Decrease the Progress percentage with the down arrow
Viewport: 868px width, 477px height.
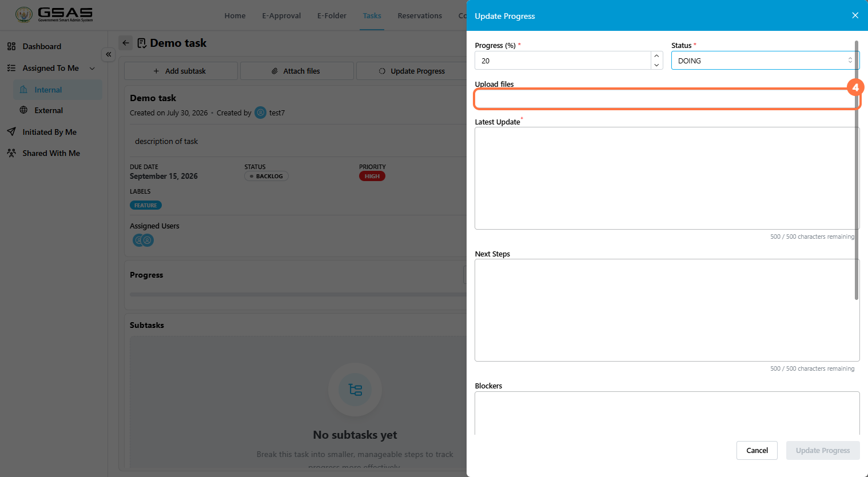(x=656, y=65)
